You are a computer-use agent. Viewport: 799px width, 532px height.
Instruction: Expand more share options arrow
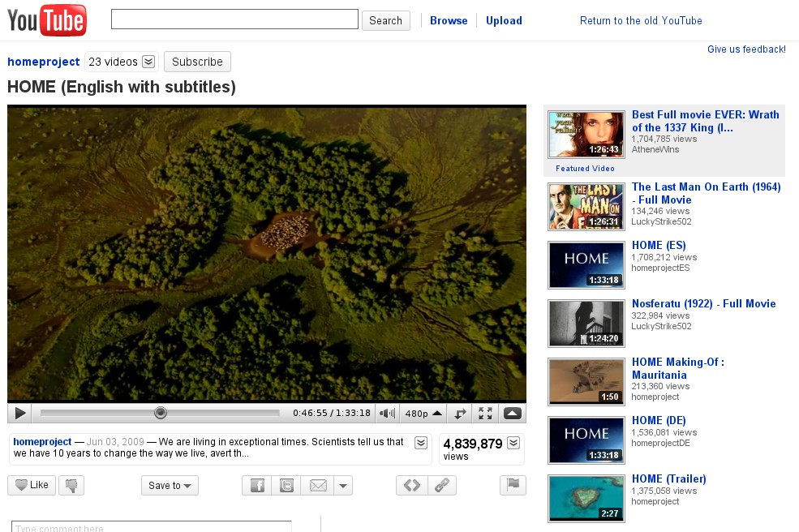click(x=343, y=485)
